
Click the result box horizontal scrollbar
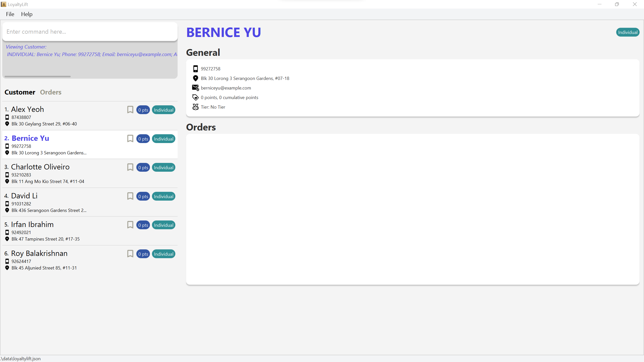(x=38, y=76)
